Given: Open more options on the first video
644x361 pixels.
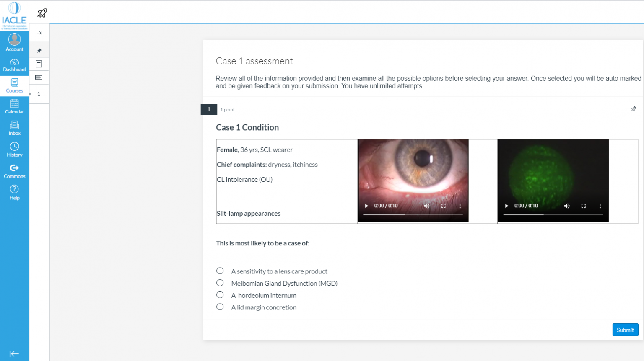Looking at the screenshot, I should [460, 206].
